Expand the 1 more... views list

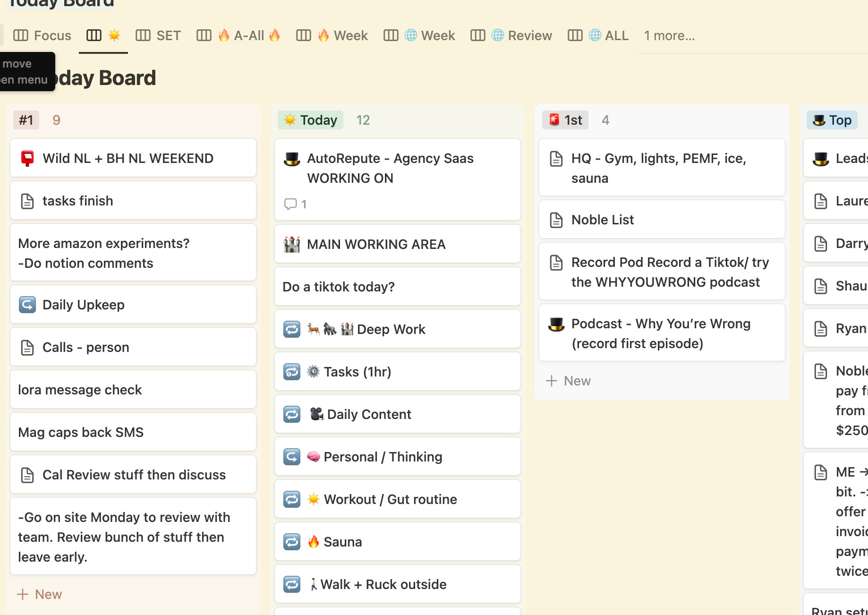(x=669, y=35)
